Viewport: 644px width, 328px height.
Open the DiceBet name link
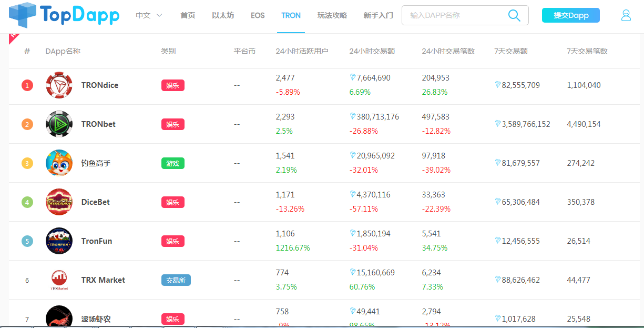[x=96, y=202]
